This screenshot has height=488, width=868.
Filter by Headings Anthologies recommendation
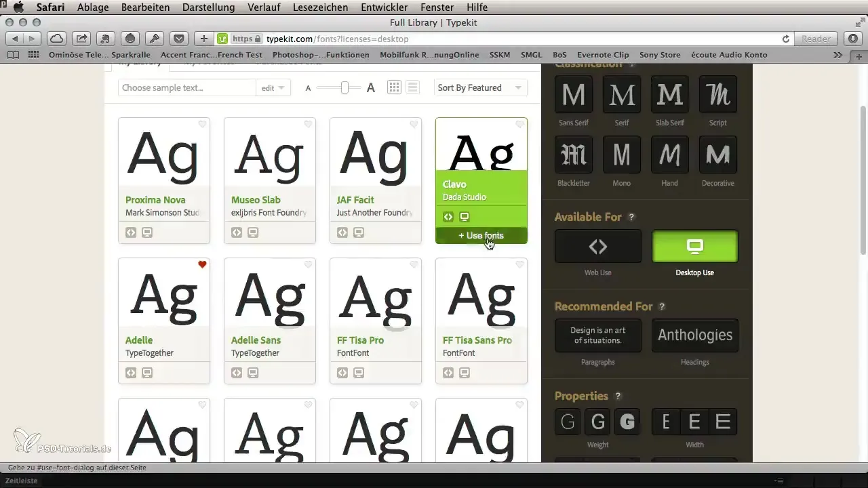tap(695, 335)
